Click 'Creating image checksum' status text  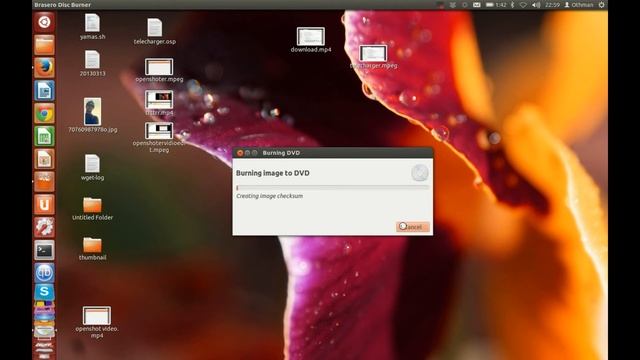[x=269, y=196]
